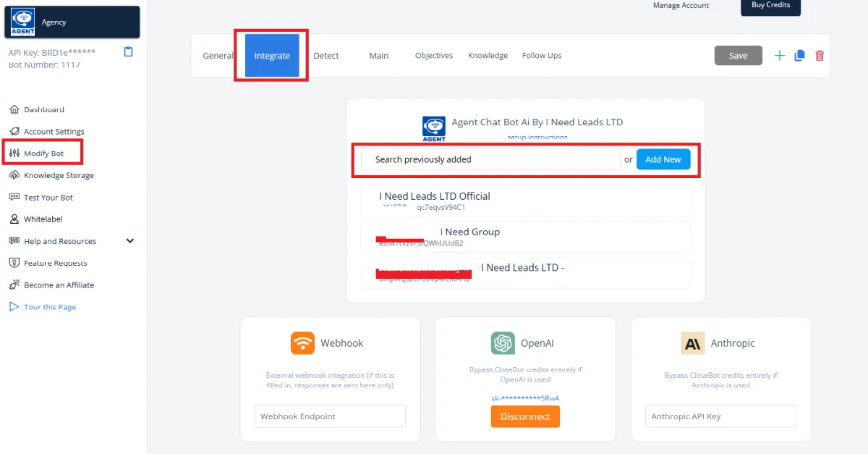Viewport: 868px width, 454px height.
Task: Open the setup instructions link
Action: pyautogui.click(x=537, y=137)
